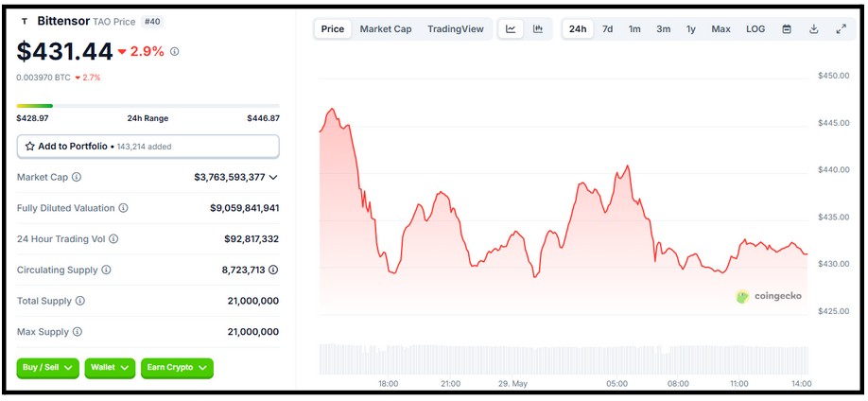The height and width of the screenshot is (401, 868).
Task: Switch to Market Cap chart tab
Action: coord(386,29)
